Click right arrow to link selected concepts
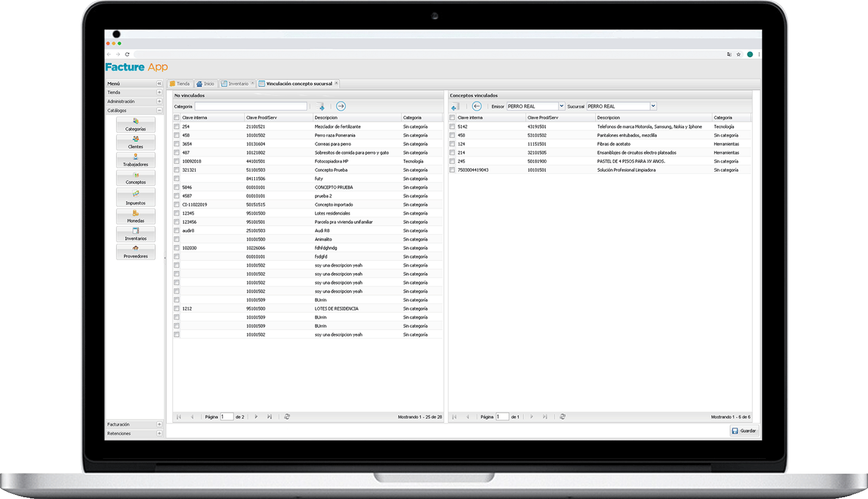The height and width of the screenshot is (499, 868). (x=341, y=106)
